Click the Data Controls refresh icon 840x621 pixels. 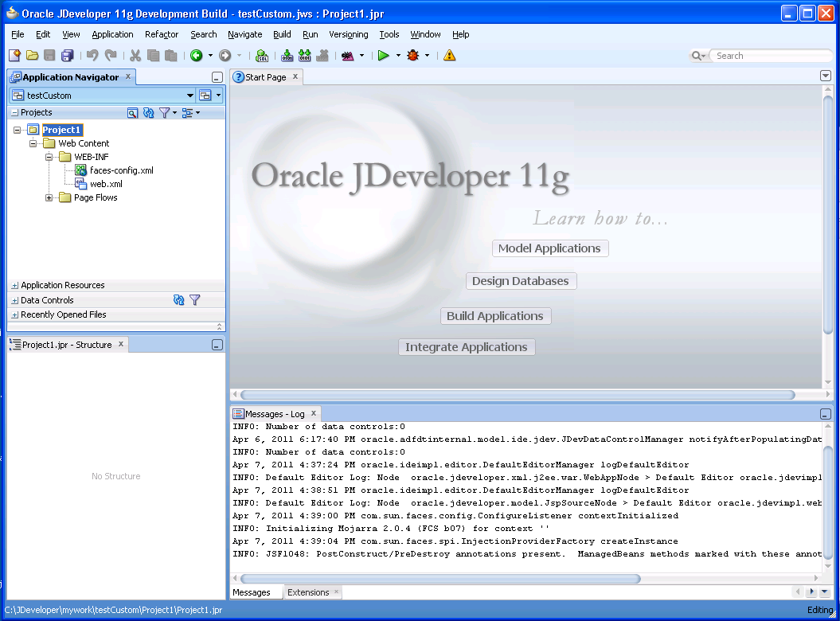[x=179, y=300]
